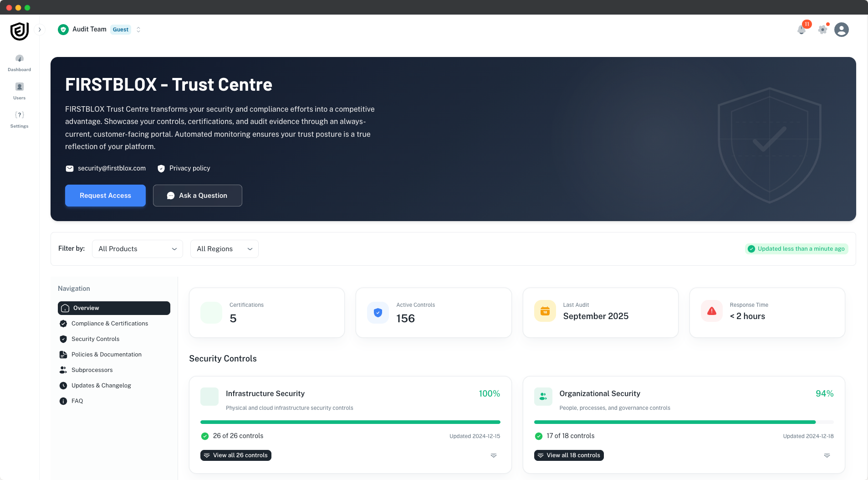The height and width of the screenshot is (480, 868).
Task: Click the notifications bell icon
Action: click(802, 29)
